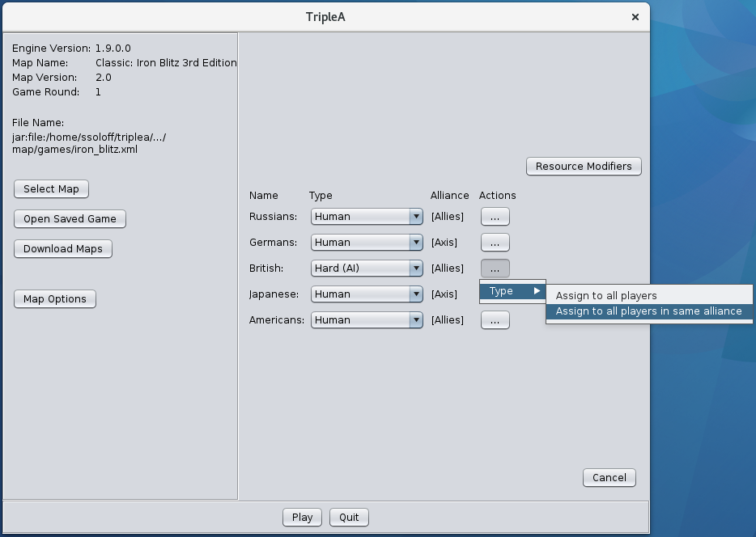Click the Game Round label
756x537 pixels.
point(46,92)
